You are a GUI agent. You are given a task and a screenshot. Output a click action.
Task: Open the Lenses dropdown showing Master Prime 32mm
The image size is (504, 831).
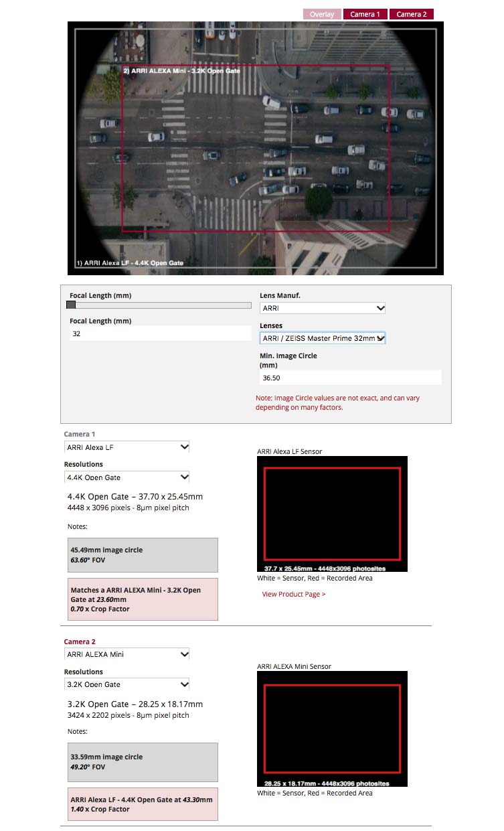click(323, 338)
